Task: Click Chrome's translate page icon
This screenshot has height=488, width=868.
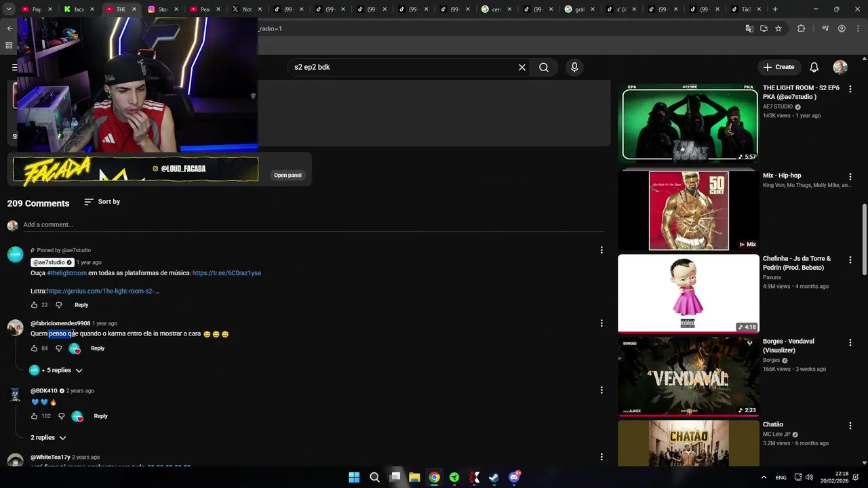Action: [749, 28]
